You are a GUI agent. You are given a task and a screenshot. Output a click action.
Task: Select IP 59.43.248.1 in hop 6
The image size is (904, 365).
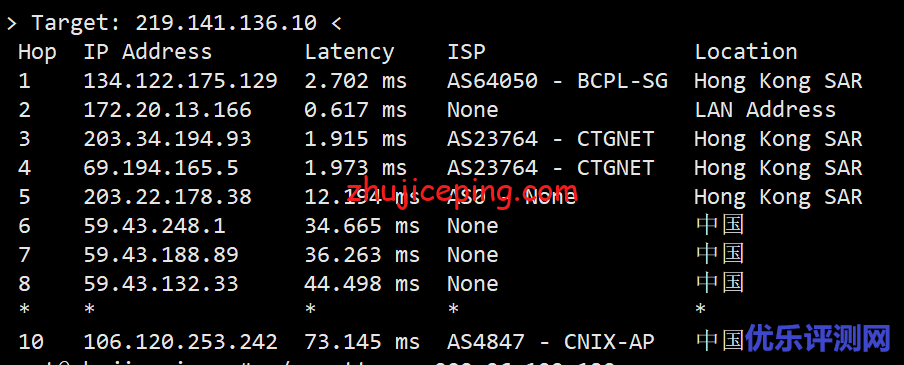click(x=155, y=225)
